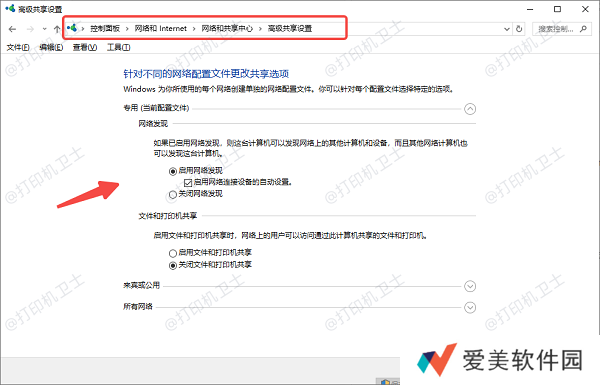
Task: Minimize the 高级共享设置 window
Action: pyautogui.click(x=530, y=9)
